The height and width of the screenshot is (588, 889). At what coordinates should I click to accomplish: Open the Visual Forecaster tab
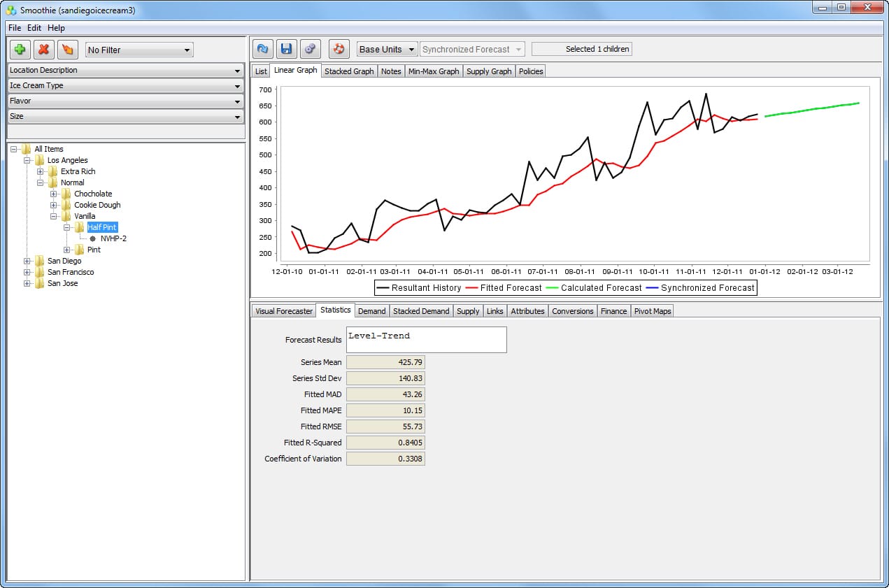tap(283, 311)
